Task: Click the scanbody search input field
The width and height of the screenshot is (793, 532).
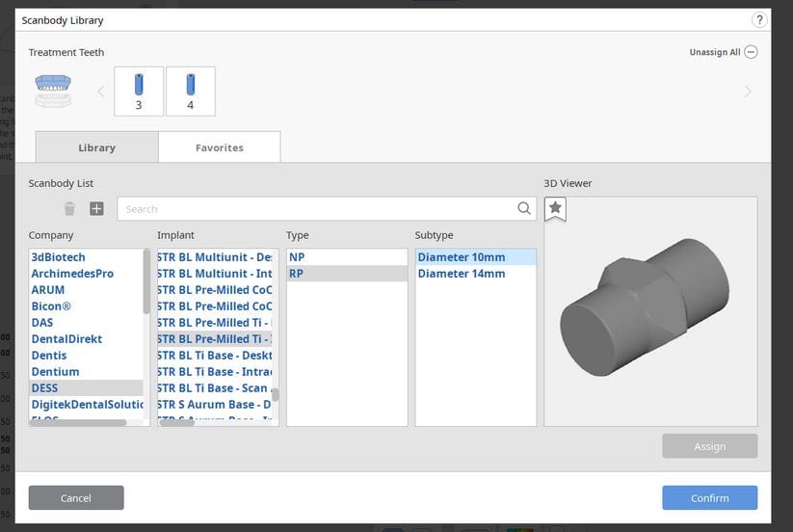Action: (318, 208)
